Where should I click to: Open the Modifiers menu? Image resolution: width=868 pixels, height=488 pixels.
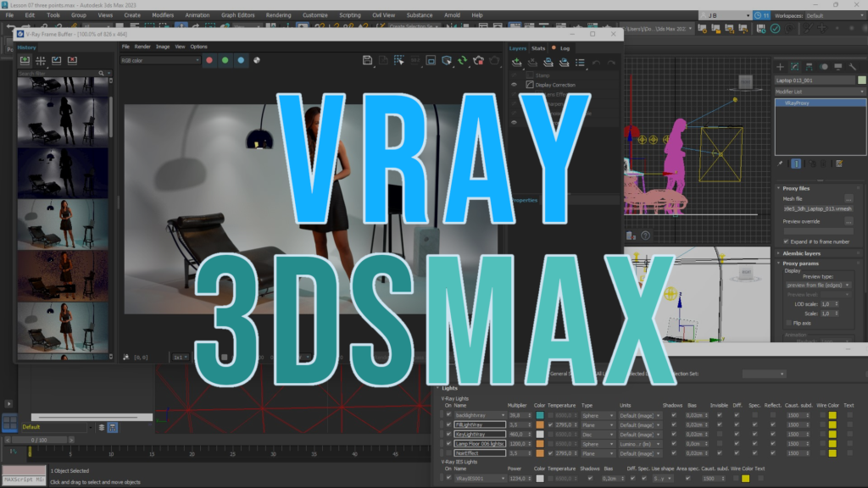[x=163, y=15]
